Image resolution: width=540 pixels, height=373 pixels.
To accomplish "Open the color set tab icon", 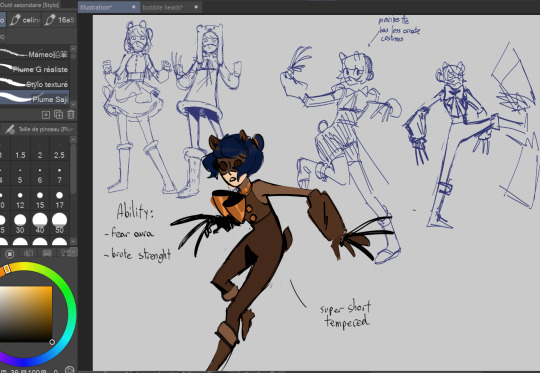I will (x=47, y=254).
